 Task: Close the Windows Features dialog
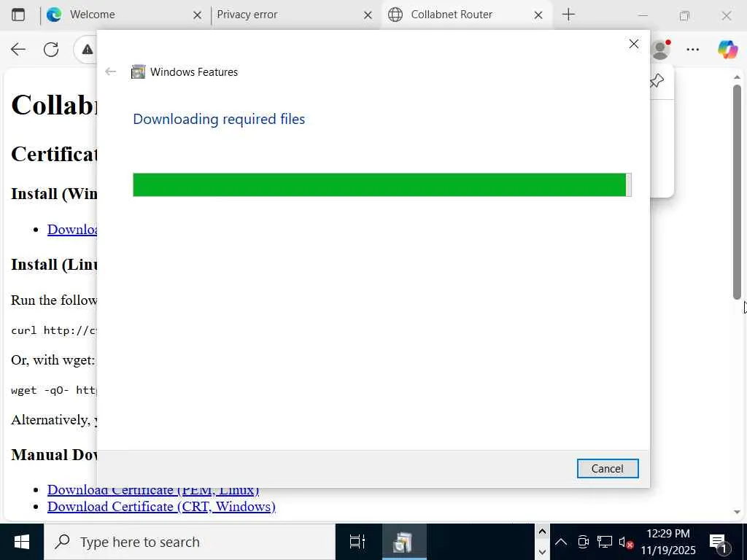point(634,44)
